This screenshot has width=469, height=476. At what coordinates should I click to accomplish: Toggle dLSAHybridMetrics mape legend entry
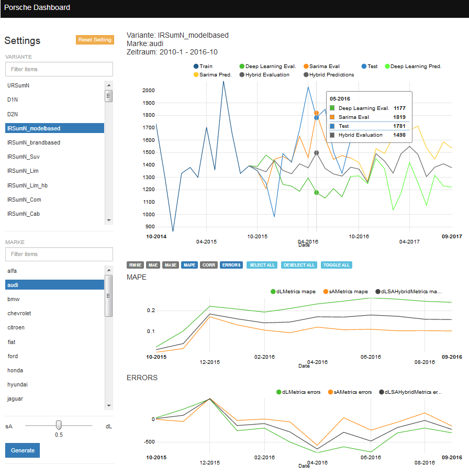click(408, 292)
